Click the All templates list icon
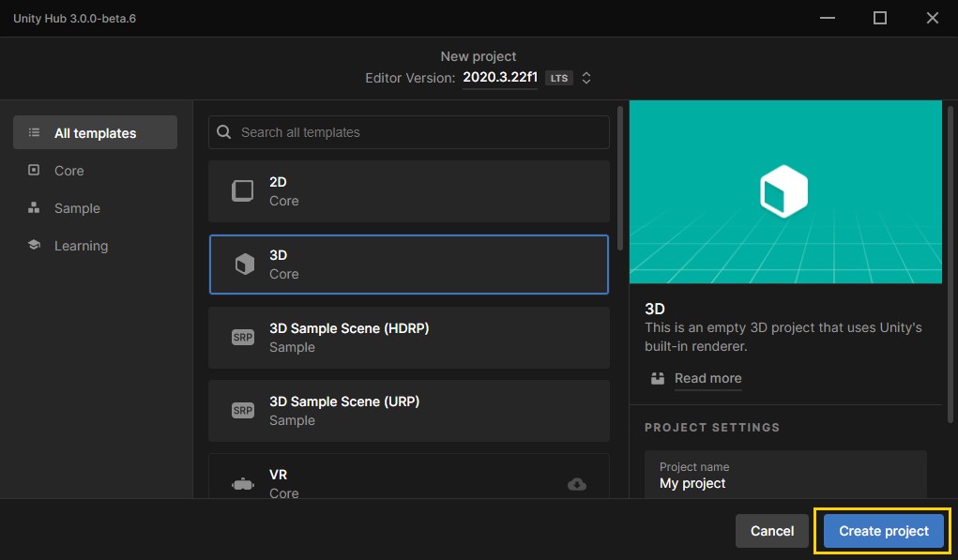Image resolution: width=958 pixels, height=560 pixels. tap(34, 132)
